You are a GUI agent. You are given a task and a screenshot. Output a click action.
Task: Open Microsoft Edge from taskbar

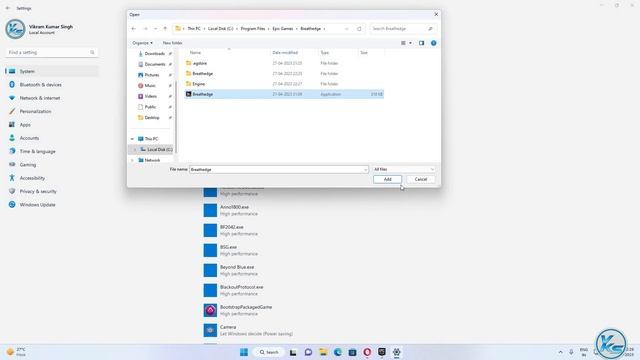pyautogui.click(x=338, y=352)
